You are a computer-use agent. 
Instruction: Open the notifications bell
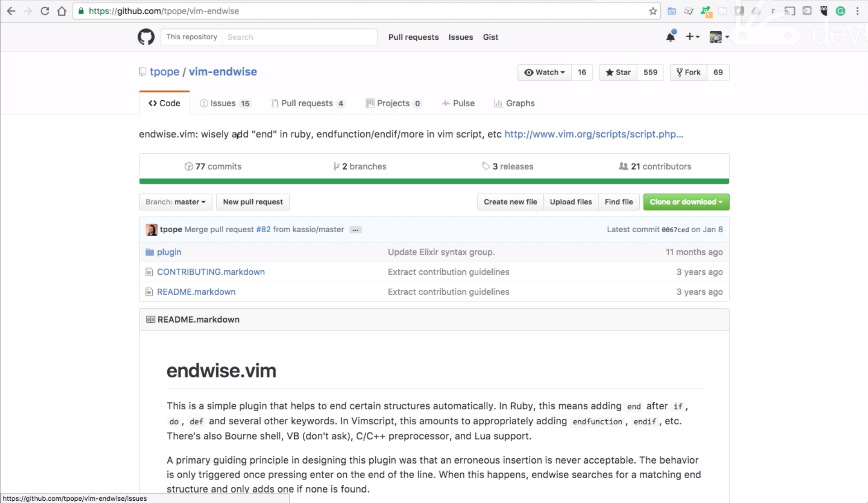(671, 37)
